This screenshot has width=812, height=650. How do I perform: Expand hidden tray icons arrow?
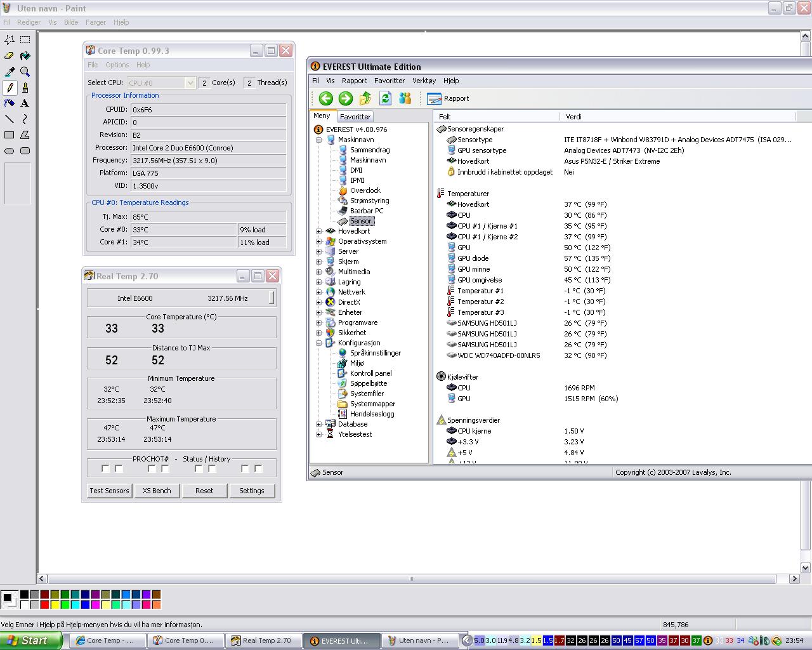(468, 640)
